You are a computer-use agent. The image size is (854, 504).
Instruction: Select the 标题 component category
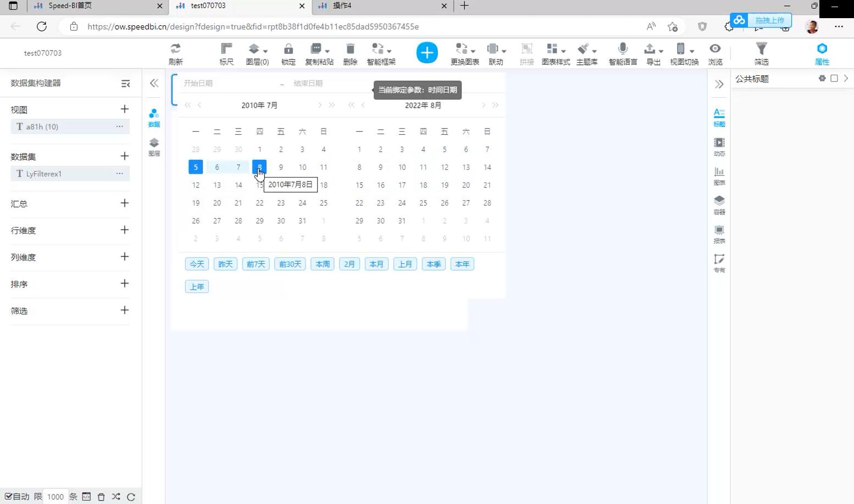pyautogui.click(x=719, y=118)
